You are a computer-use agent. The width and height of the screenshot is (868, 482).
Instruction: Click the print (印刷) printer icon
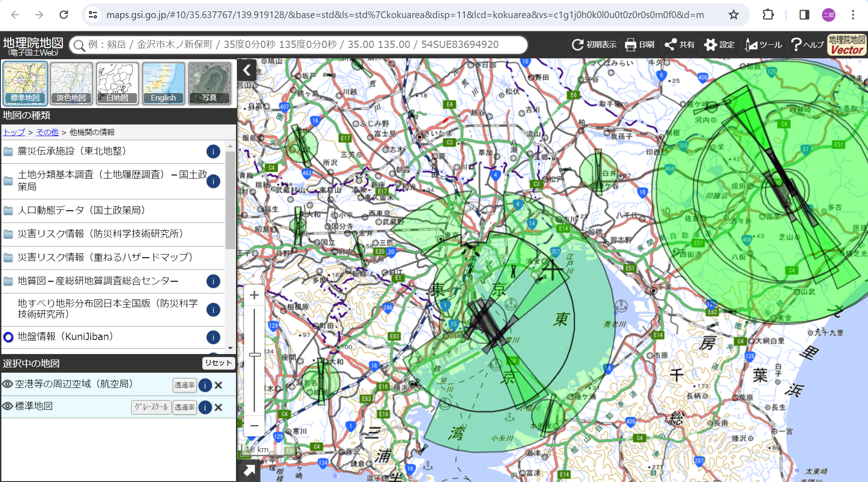tap(630, 45)
